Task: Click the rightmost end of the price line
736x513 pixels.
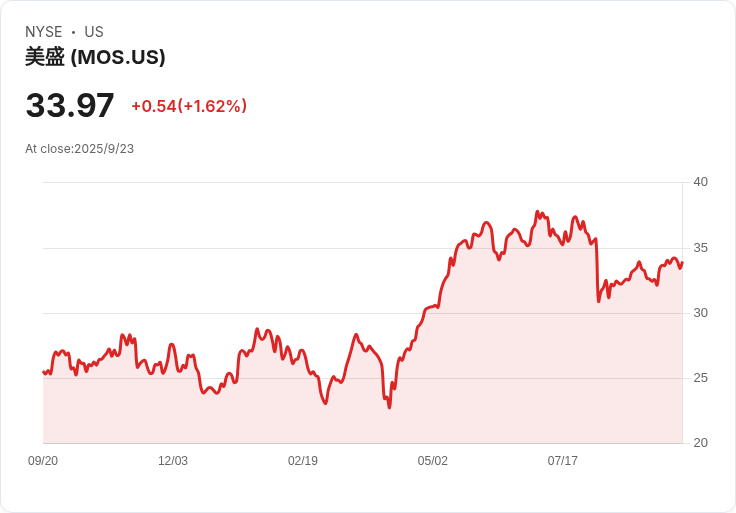Action: (x=682, y=263)
